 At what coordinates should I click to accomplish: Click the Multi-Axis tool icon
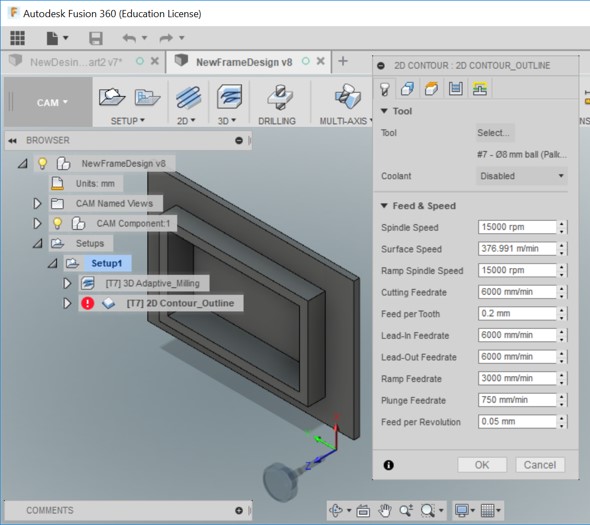point(347,97)
